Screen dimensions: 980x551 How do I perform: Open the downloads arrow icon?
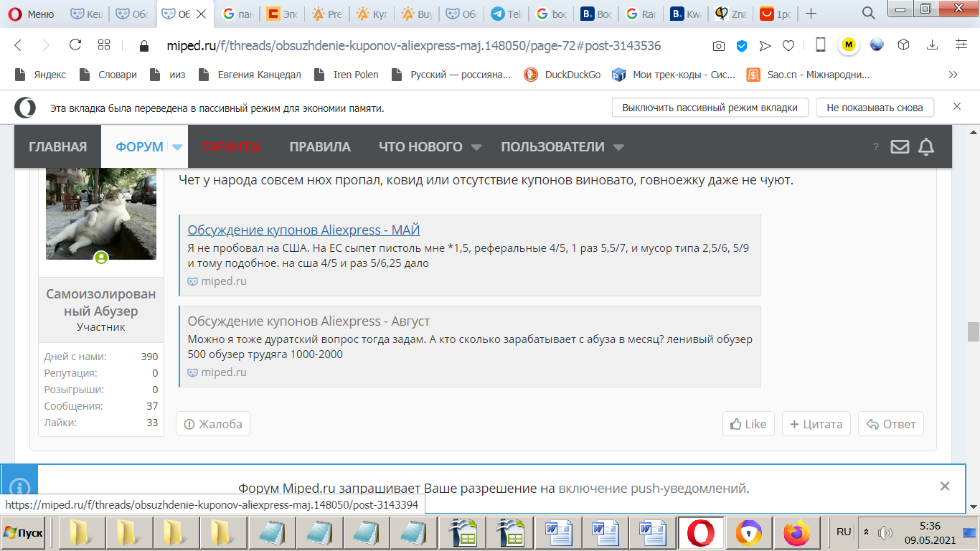[933, 45]
